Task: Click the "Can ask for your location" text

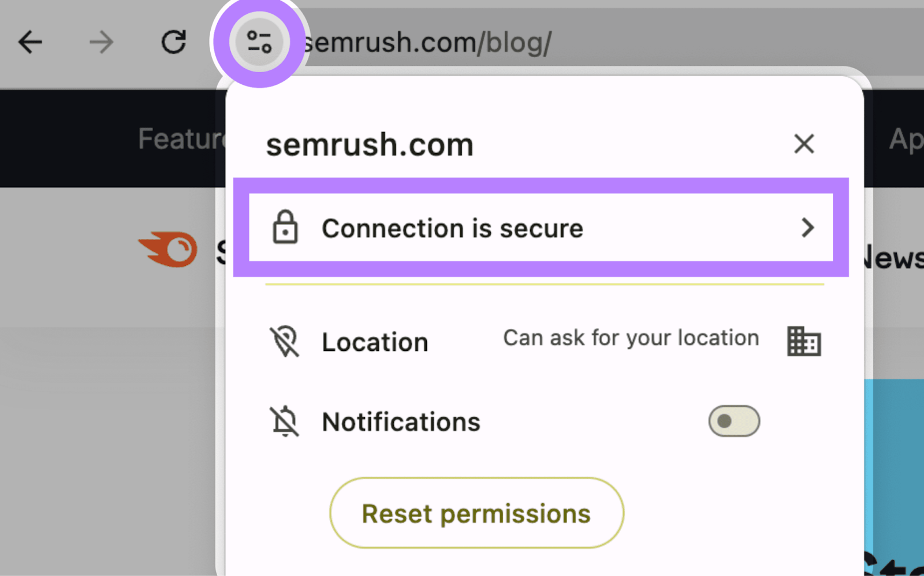Action: coord(631,338)
